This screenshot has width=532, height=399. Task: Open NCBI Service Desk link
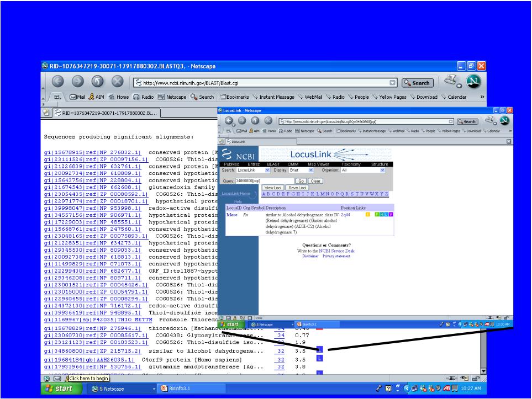336,251
